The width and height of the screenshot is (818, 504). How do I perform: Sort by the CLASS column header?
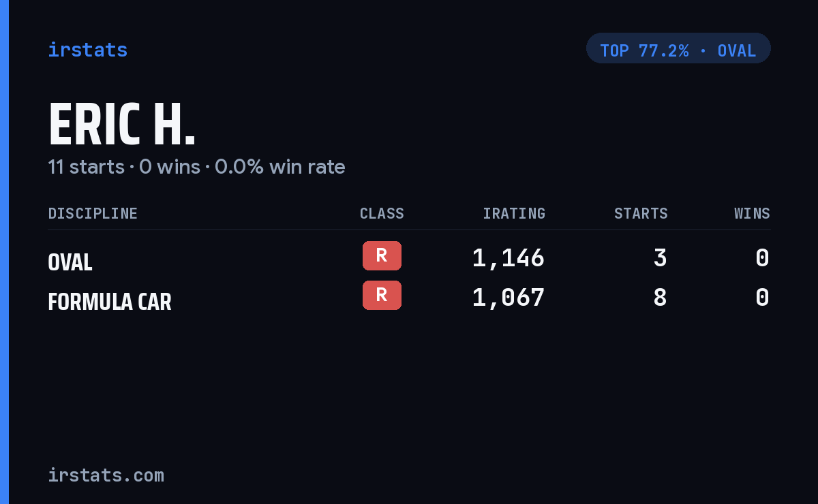[x=382, y=213]
